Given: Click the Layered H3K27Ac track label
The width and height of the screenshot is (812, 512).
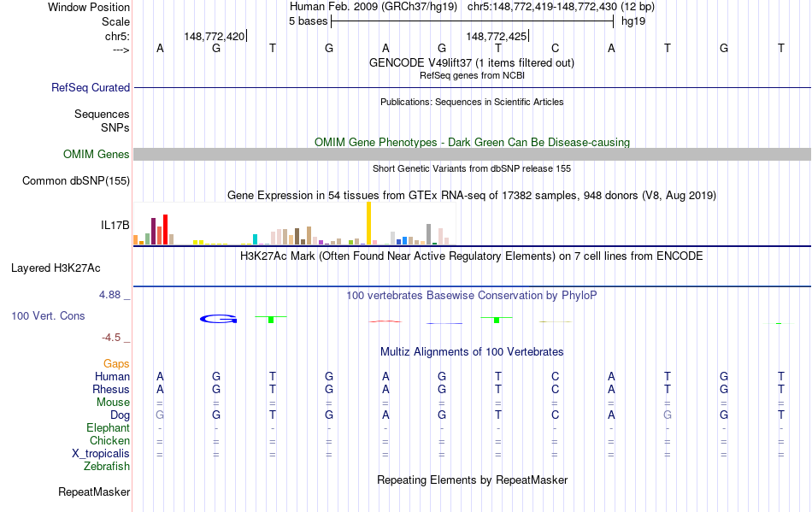Looking at the screenshot, I should click(56, 268).
